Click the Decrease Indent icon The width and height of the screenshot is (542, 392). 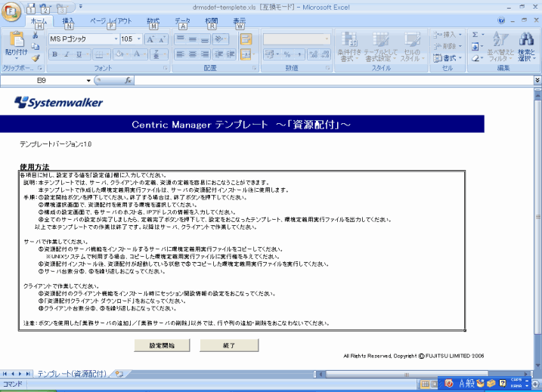pyautogui.click(x=218, y=54)
